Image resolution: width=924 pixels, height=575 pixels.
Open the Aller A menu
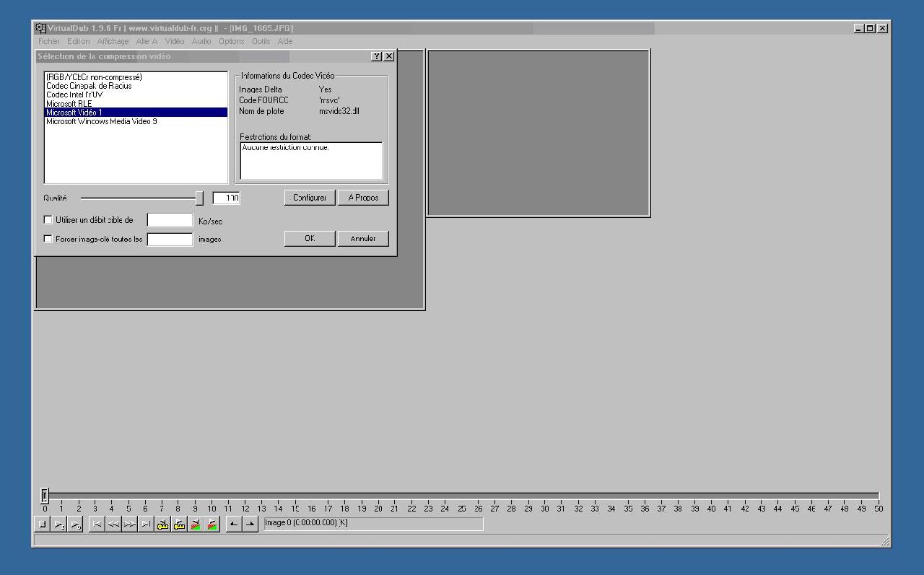tap(147, 42)
